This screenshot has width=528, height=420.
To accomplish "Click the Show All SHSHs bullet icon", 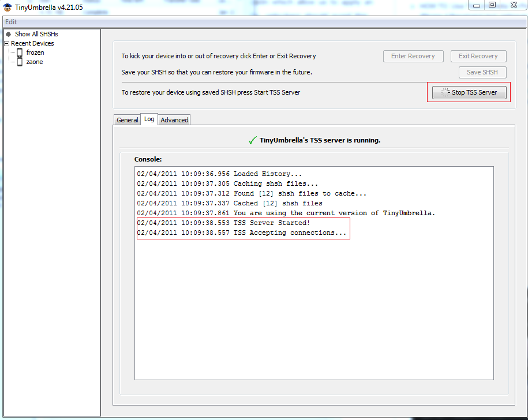I will click(9, 34).
